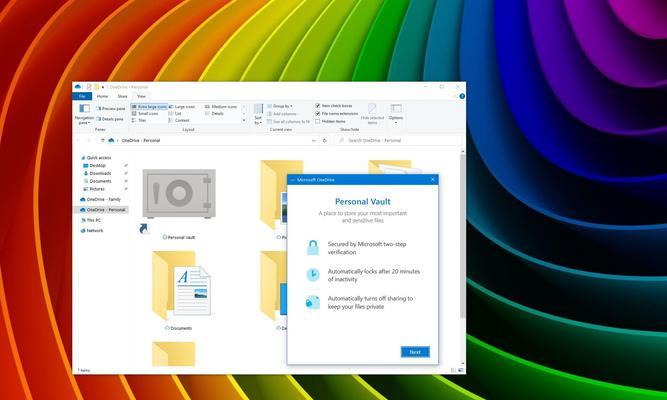Image resolution: width=667 pixels, height=400 pixels.
Task: Click the Explorer help icon
Action: click(462, 96)
